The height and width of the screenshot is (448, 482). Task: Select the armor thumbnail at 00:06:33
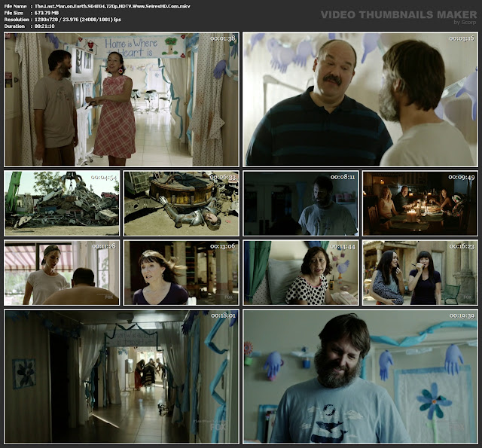tap(182, 203)
